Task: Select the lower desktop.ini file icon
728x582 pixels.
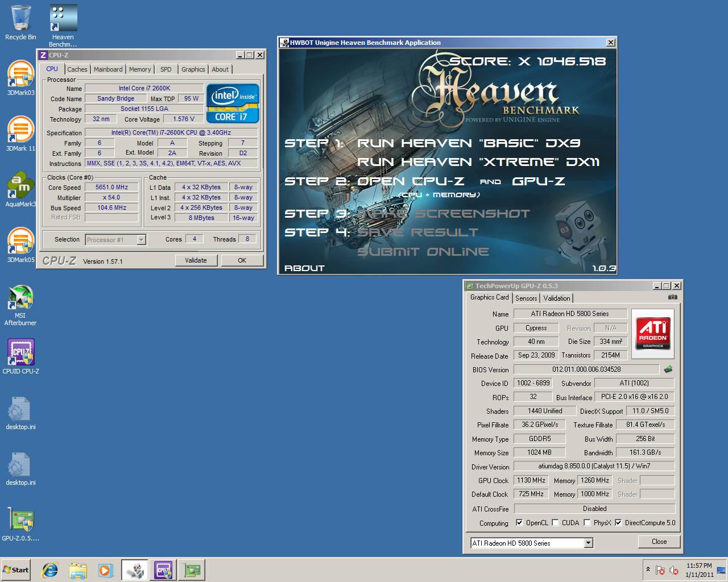Action: pyautogui.click(x=20, y=468)
